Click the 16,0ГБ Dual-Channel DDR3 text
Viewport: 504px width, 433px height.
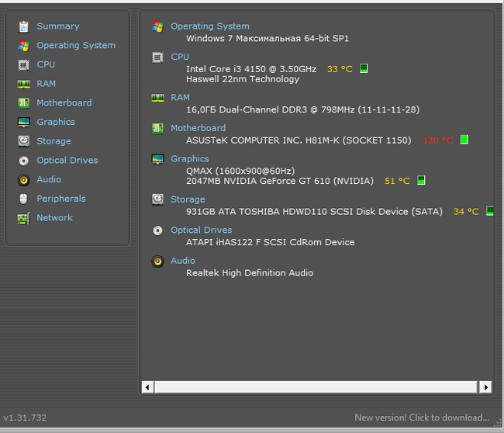(x=302, y=110)
